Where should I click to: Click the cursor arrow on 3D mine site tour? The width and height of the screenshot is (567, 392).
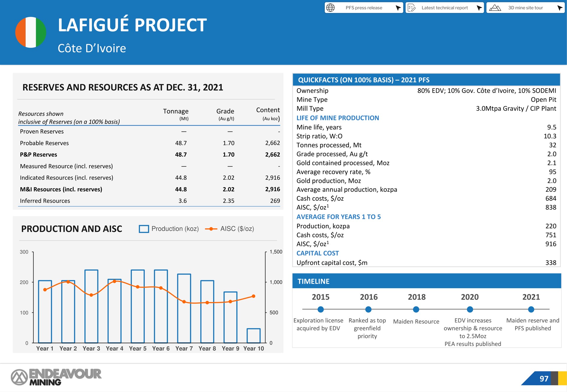560,8
